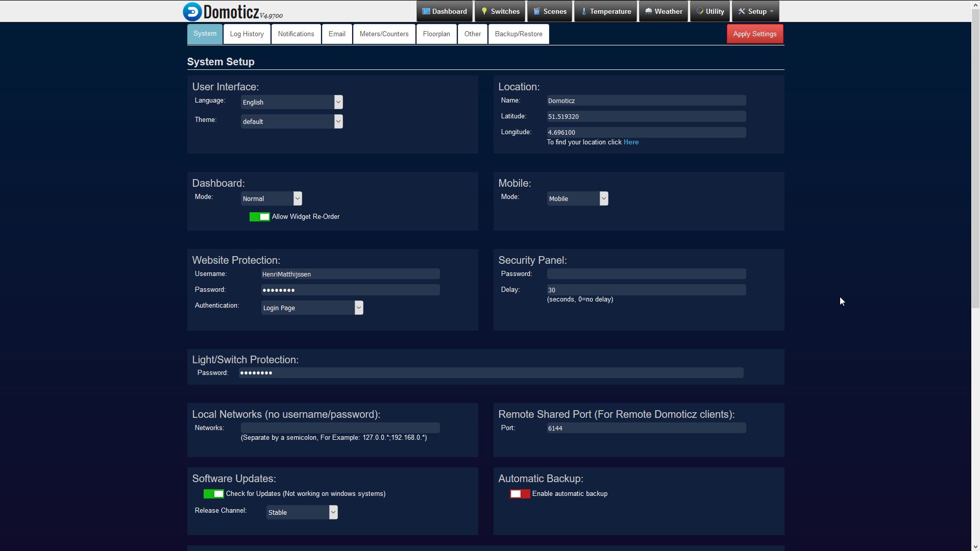980x551 pixels.
Task: Enable automatic backup toggle
Action: 520,494
